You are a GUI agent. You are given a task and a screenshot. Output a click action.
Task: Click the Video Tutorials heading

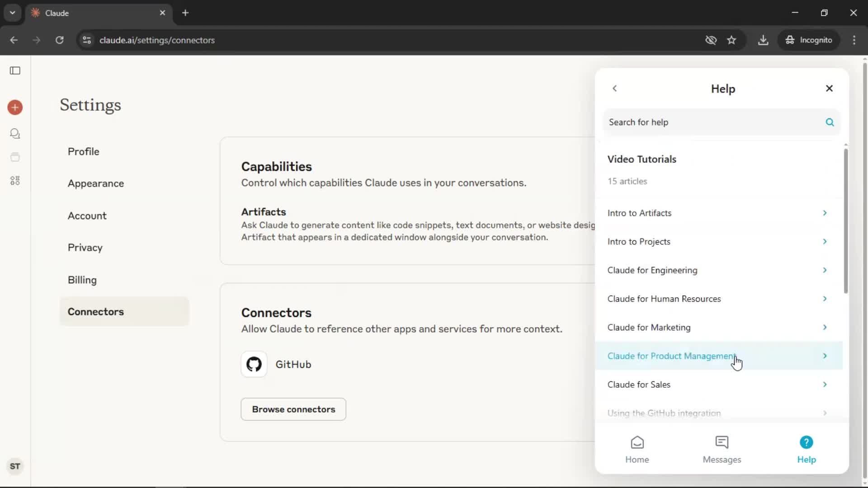coord(642,159)
